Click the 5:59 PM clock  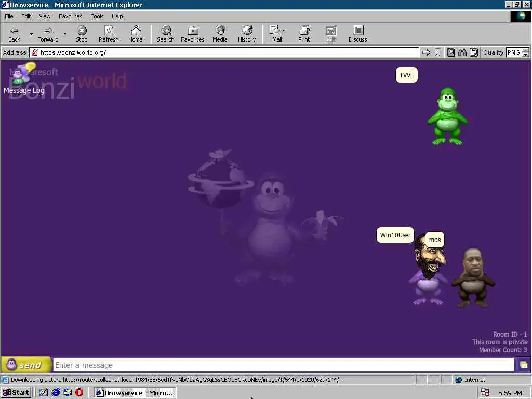tap(510, 393)
